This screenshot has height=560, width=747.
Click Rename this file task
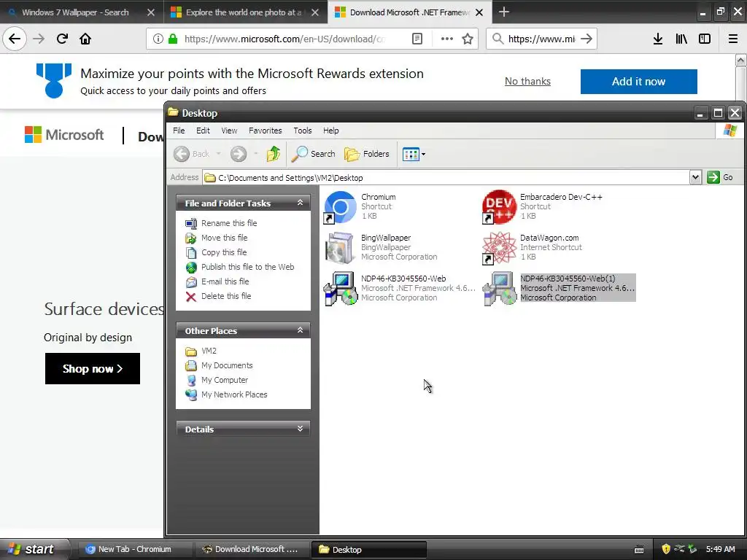[x=228, y=223]
